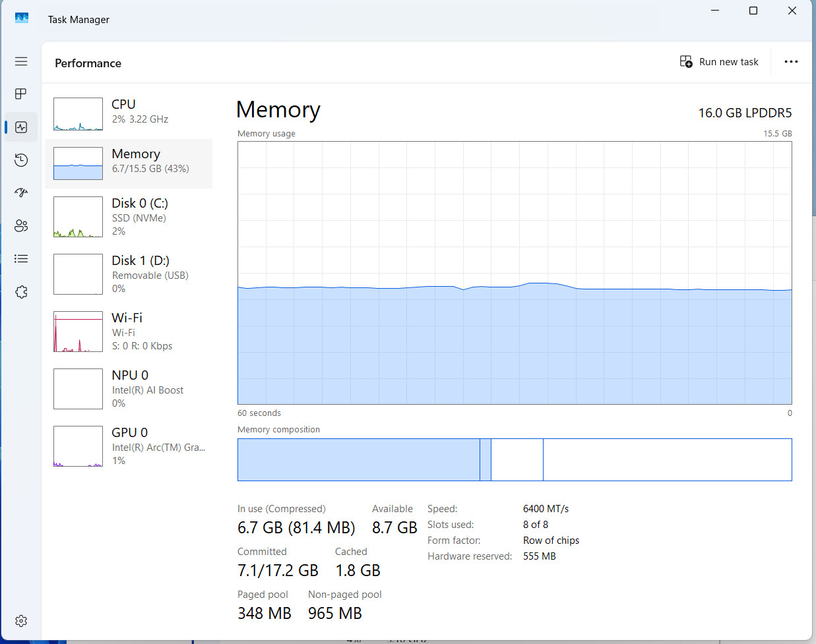This screenshot has height=644, width=816.
Task: Open the three-dots more options menu
Action: (x=791, y=61)
